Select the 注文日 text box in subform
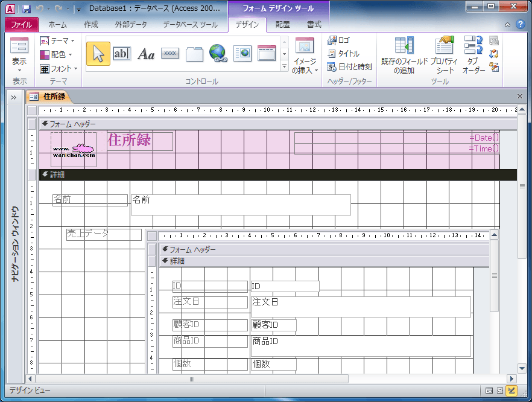The height and width of the screenshot is (402, 532). pos(361,307)
